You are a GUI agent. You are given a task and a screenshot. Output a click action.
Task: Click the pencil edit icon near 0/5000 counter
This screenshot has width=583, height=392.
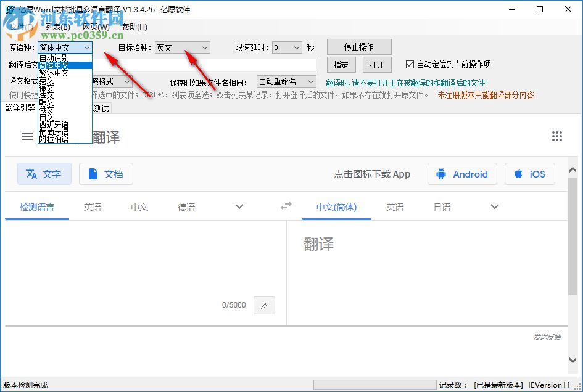[264, 305]
